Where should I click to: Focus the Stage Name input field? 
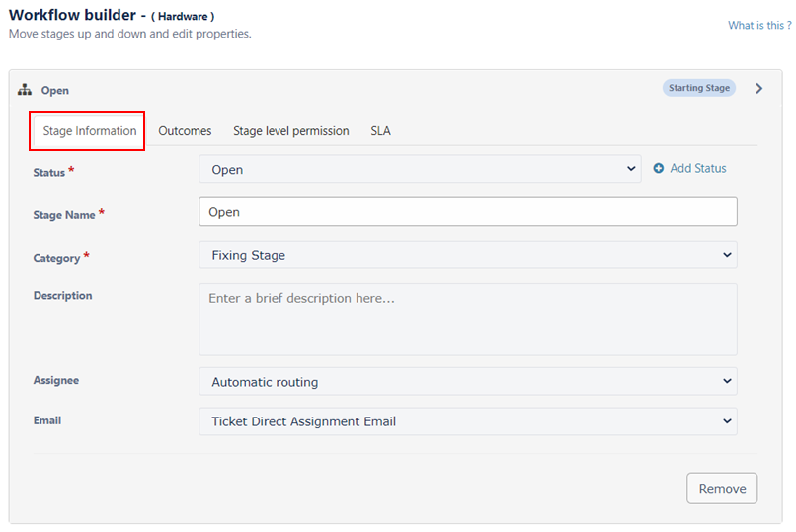(x=468, y=212)
